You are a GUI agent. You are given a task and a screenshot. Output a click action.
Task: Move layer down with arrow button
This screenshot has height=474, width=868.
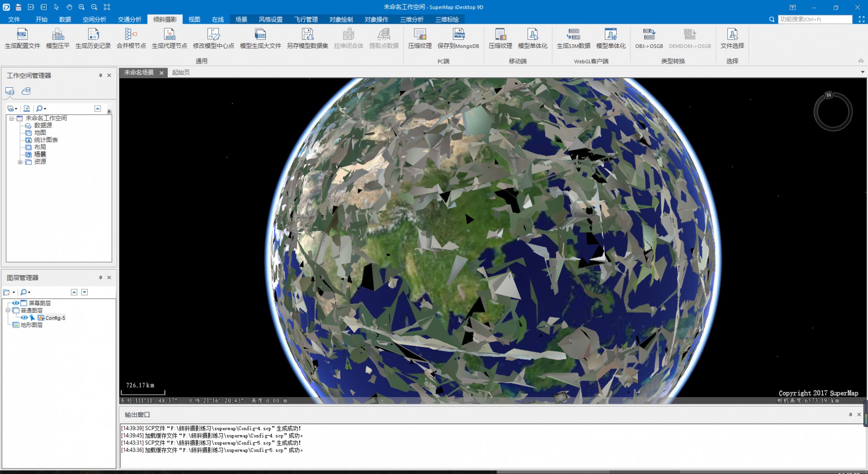click(85, 292)
